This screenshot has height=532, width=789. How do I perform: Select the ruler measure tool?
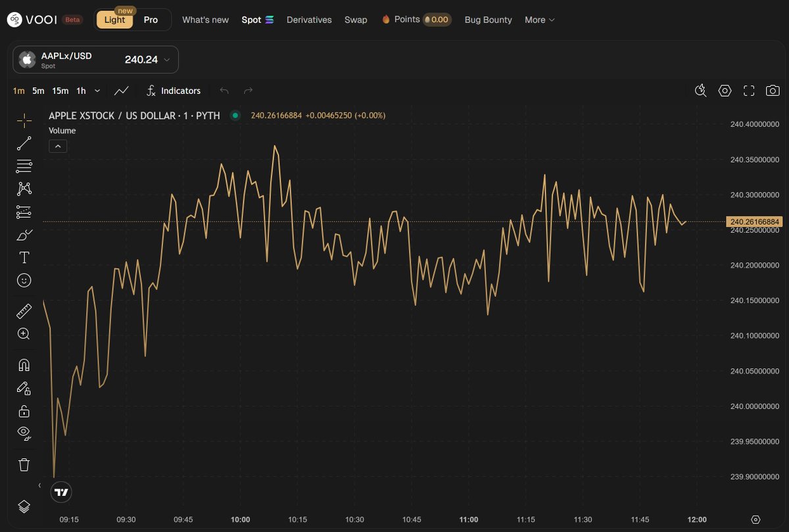24,311
